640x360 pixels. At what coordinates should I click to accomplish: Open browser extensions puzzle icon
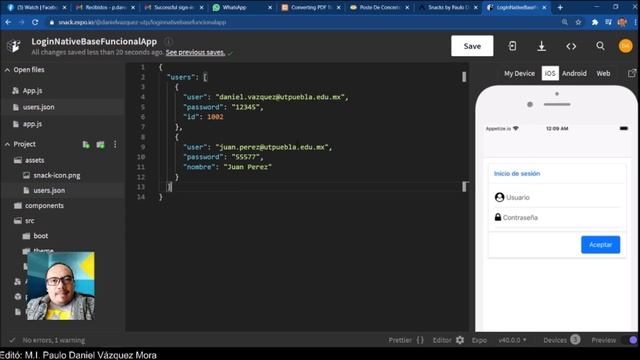(595, 22)
